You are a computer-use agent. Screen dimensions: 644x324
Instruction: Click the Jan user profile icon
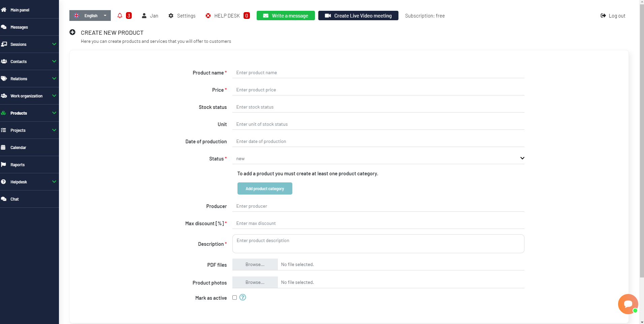pyautogui.click(x=145, y=16)
